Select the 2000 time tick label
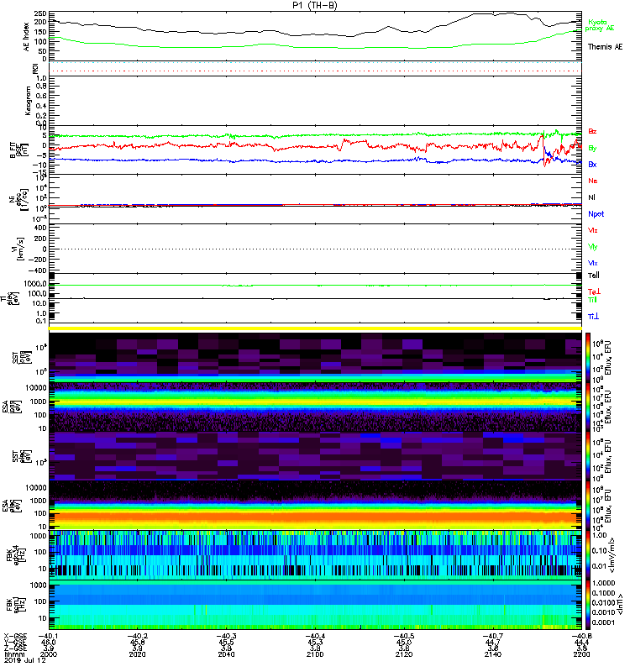The height and width of the screenshot is (672, 630). coord(49,654)
